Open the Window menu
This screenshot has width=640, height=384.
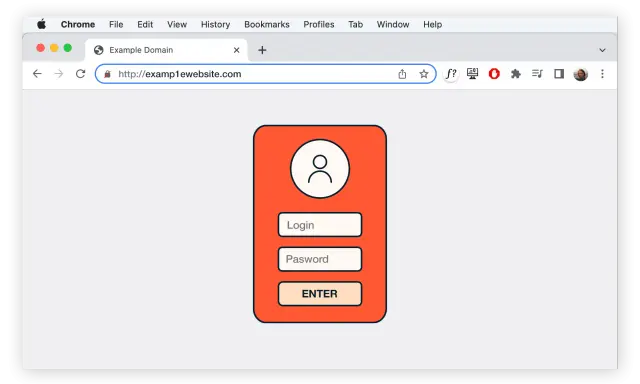393,24
